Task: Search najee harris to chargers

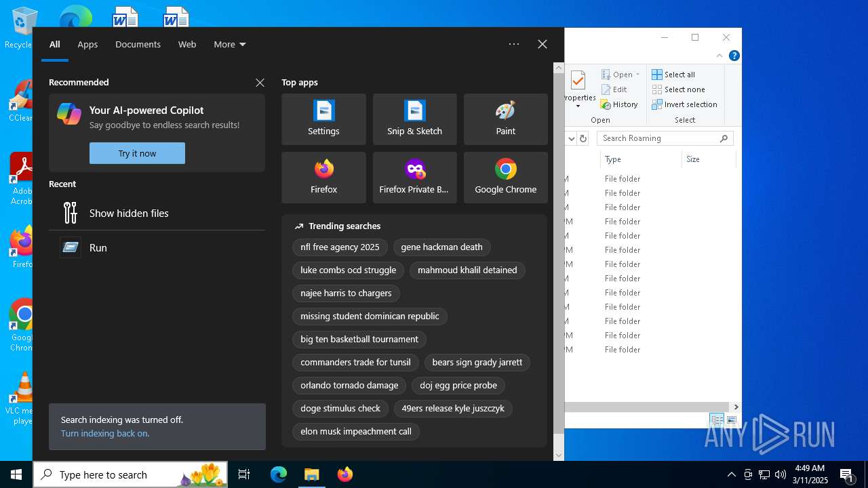Action: pyautogui.click(x=346, y=293)
